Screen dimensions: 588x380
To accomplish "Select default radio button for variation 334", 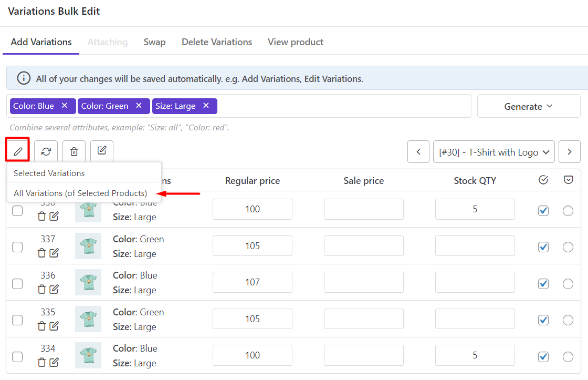I will click(x=568, y=357).
